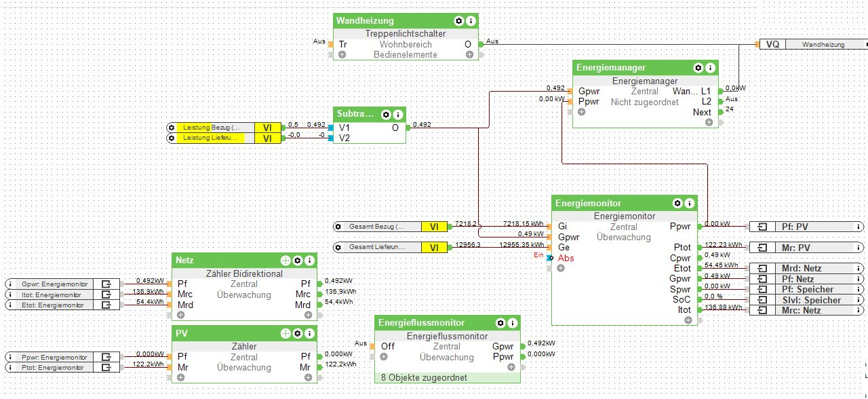Click reference icon of Pf: PV output
The image size is (868, 399).
click(x=762, y=227)
